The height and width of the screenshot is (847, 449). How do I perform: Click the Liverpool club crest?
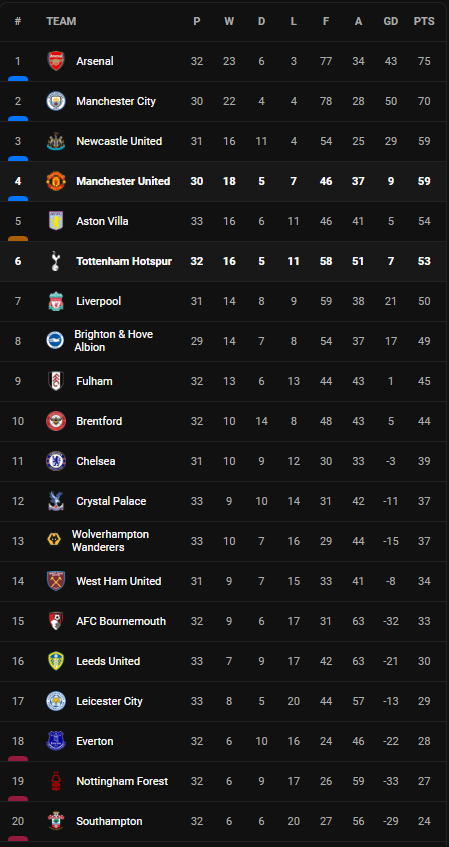pyautogui.click(x=56, y=301)
